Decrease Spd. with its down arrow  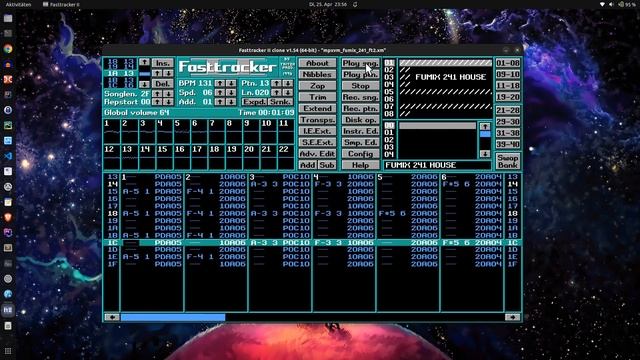(x=231, y=92)
